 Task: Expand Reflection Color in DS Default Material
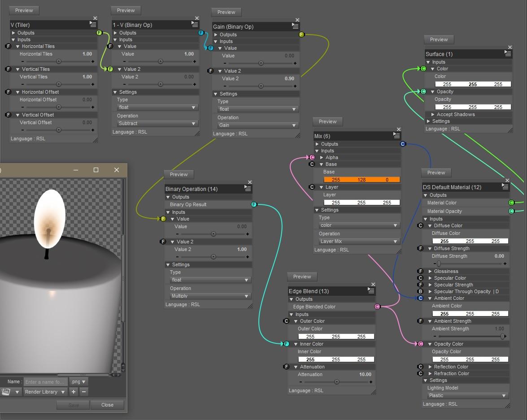click(430, 367)
